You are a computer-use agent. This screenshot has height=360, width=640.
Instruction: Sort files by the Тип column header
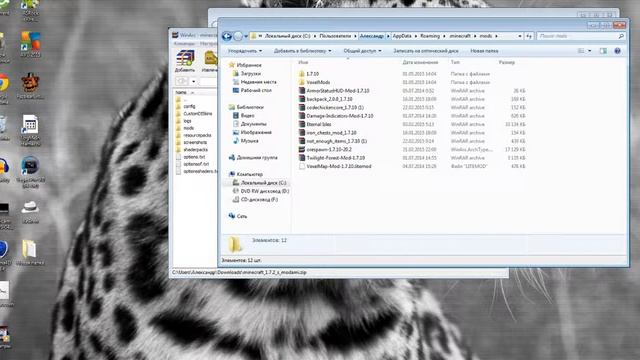coord(455,62)
